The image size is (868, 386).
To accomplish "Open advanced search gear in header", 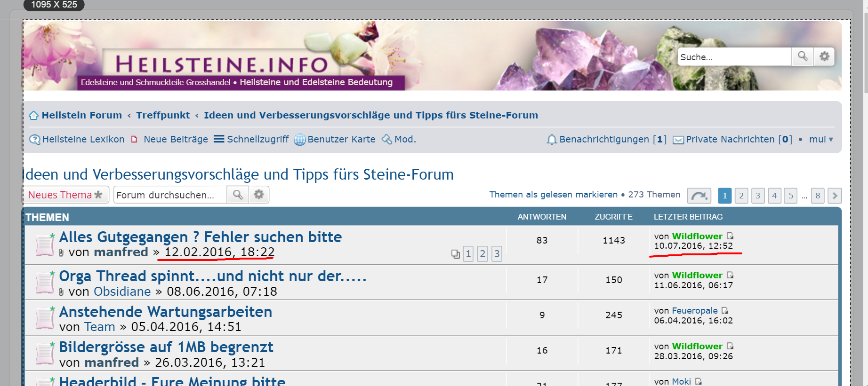I will point(824,56).
